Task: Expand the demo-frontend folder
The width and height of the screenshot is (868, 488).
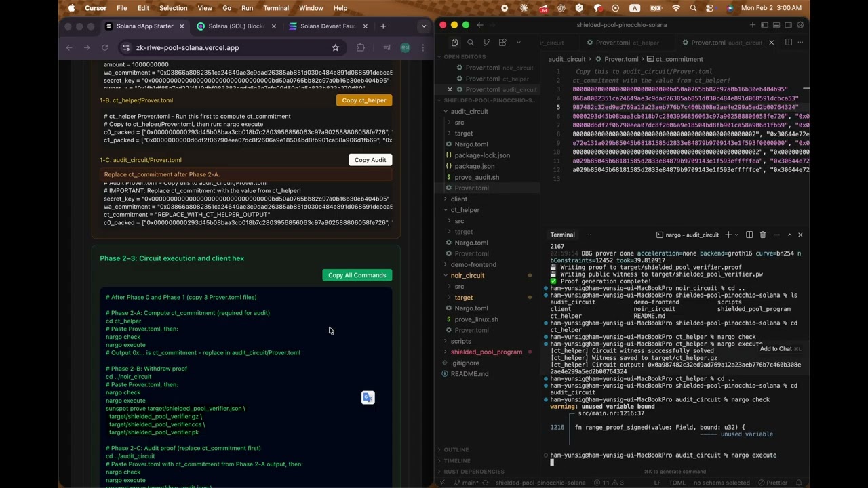Action: [473, 264]
